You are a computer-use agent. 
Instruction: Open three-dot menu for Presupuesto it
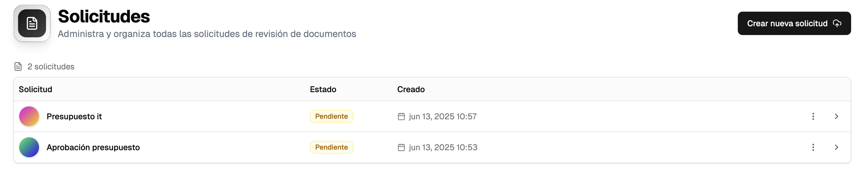(813, 116)
